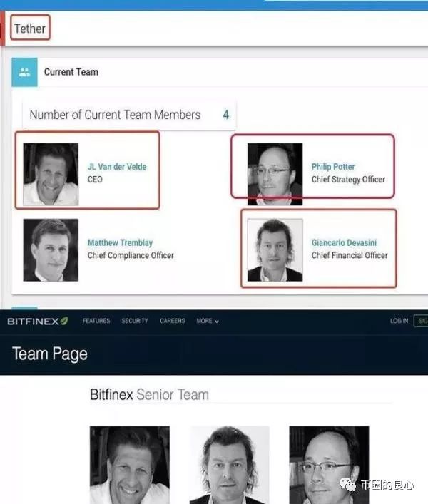Image resolution: width=428 pixels, height=504 pixels.
Task: Click Chief Financial Officer text
Action: (350, 255)
